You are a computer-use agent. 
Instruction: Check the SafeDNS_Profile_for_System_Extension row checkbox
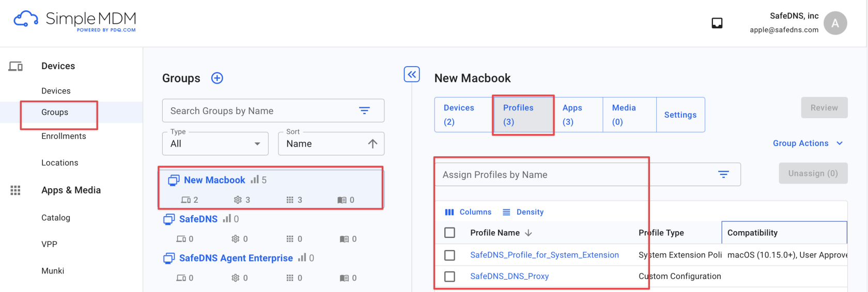click(450, 255)
